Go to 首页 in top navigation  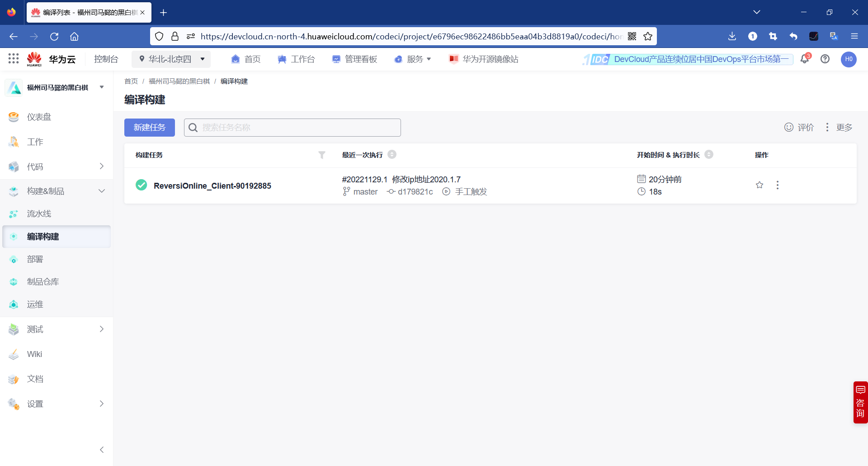click(x=246, y=59)
